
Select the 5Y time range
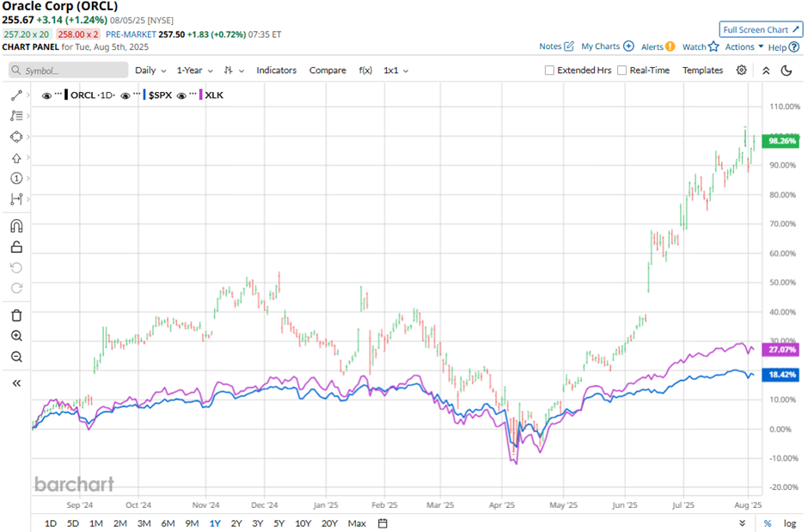(x=279, y=523)
